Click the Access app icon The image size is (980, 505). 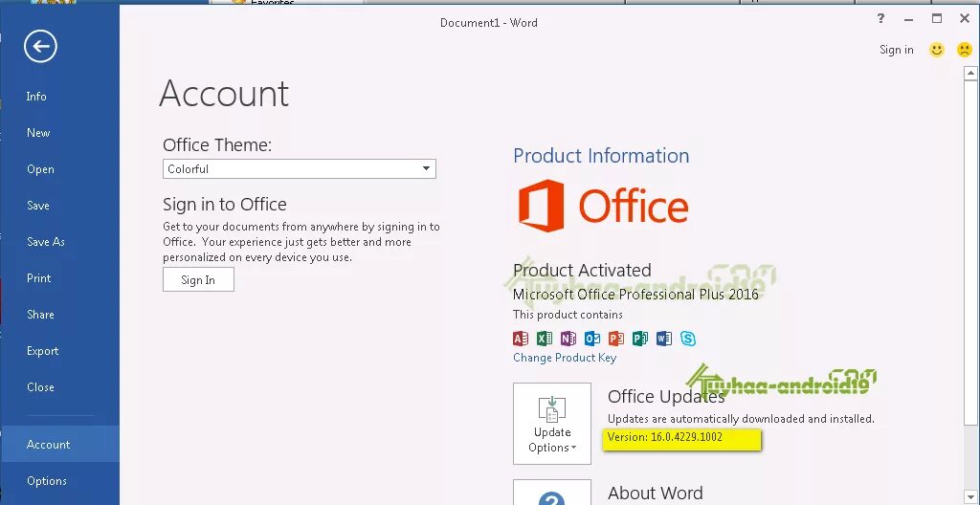pos(520,339)
